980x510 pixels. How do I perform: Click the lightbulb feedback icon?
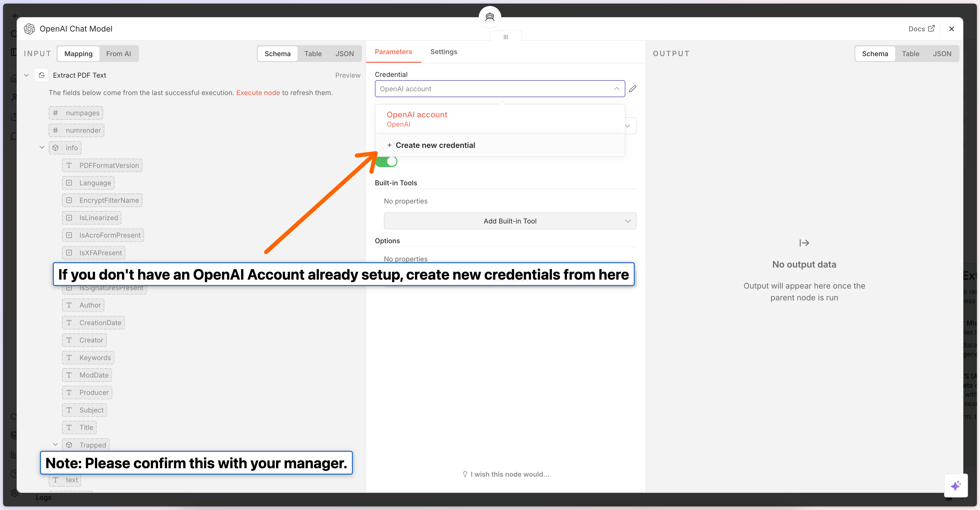pyautogui.click(x=465, y=474)
